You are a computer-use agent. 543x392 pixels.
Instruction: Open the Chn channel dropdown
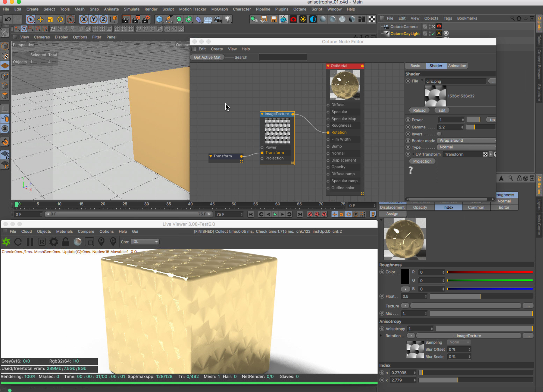[x=145, y=242]
